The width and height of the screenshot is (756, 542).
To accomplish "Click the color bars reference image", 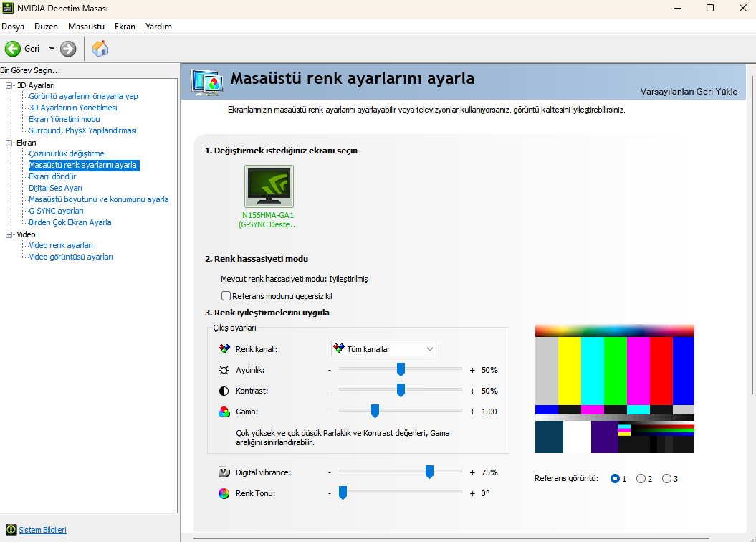I will [615, 389].
